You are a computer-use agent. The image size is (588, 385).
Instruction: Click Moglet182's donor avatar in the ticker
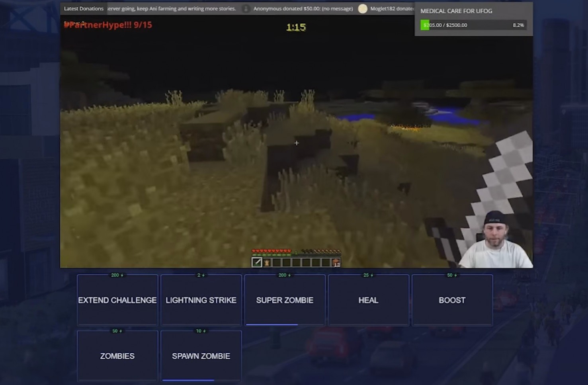(363, 8)
